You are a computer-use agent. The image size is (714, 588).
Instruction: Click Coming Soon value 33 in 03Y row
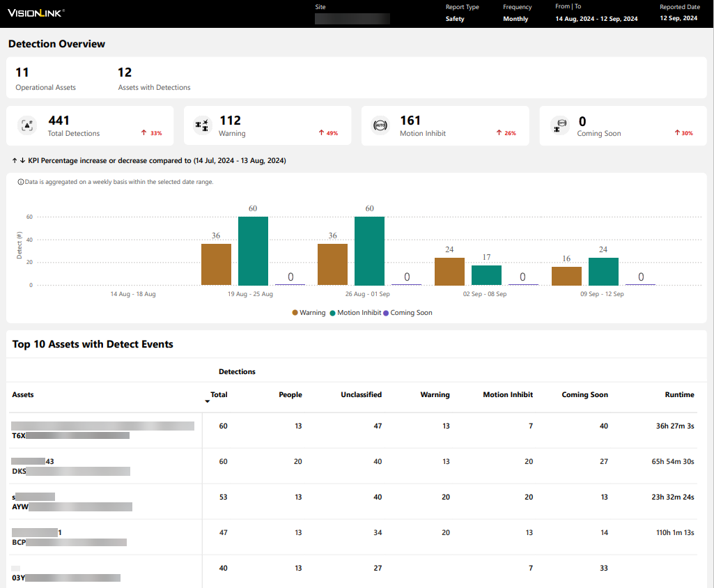point(604,568)
